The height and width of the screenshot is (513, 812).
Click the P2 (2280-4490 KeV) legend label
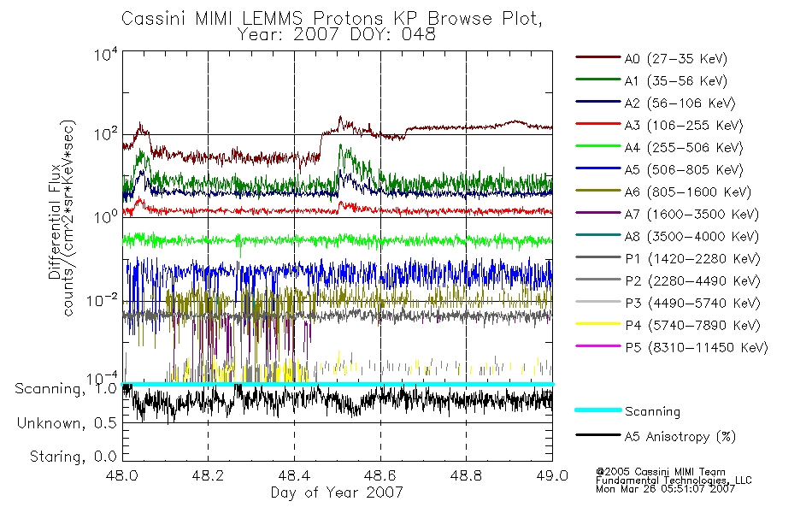[x=692, y=281]
